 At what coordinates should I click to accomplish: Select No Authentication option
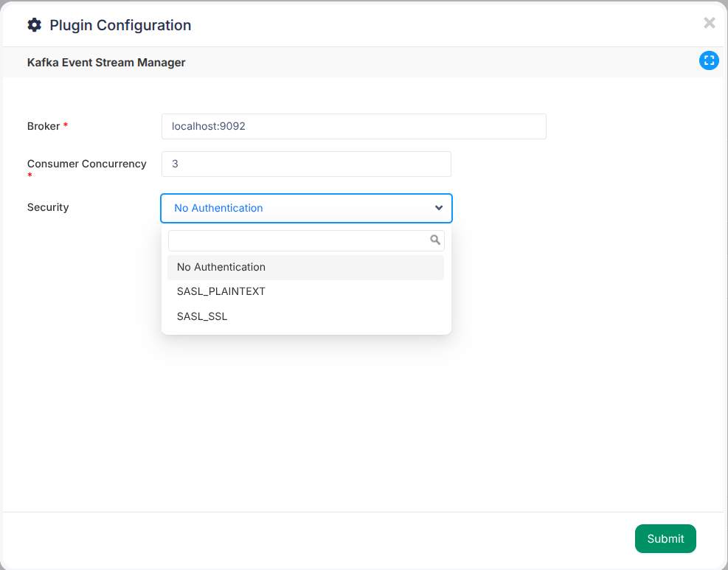[305, 268]
